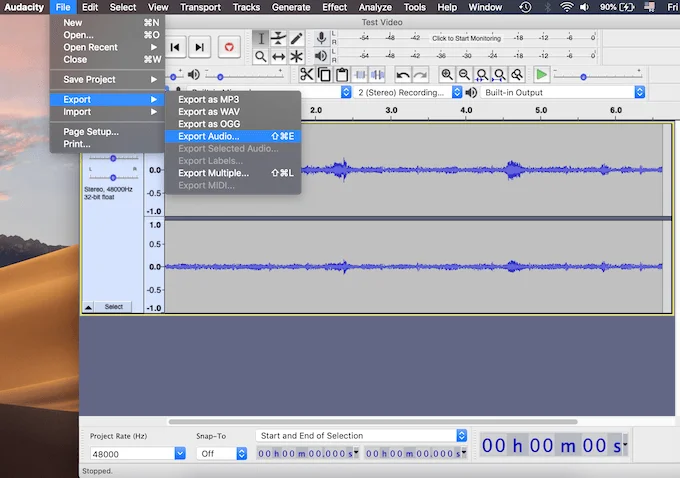
Task: Click the Redo arrow icon
Action: [x=421, y=75]
